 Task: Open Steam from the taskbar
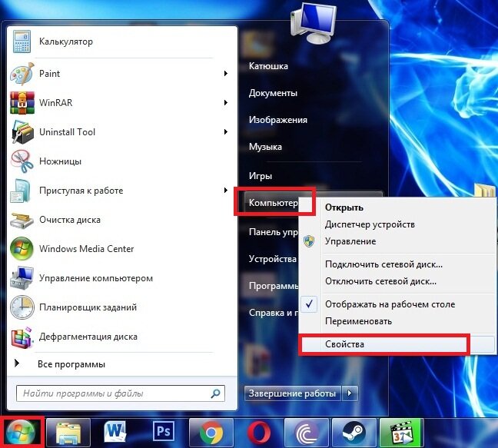[x=354, y=433]
